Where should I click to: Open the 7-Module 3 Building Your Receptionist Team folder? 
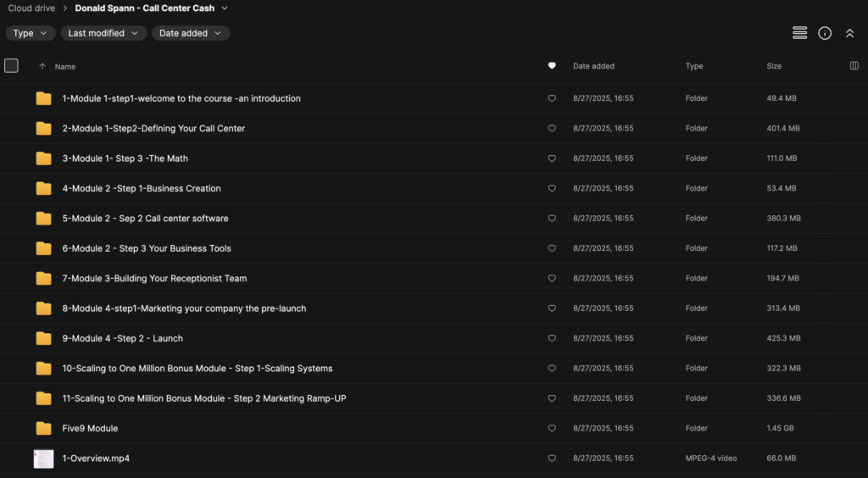154,278
